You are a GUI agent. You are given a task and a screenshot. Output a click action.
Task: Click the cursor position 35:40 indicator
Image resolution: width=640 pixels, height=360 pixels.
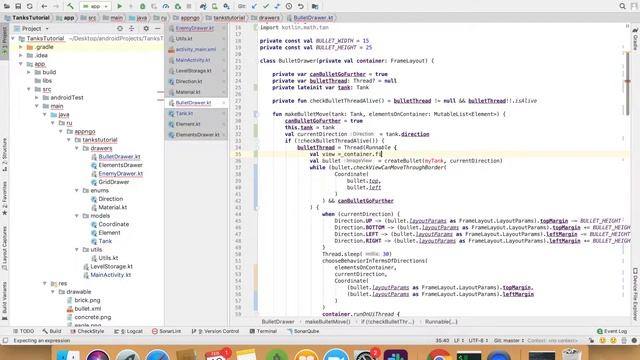pyautogui.click(x=442, y=340)
